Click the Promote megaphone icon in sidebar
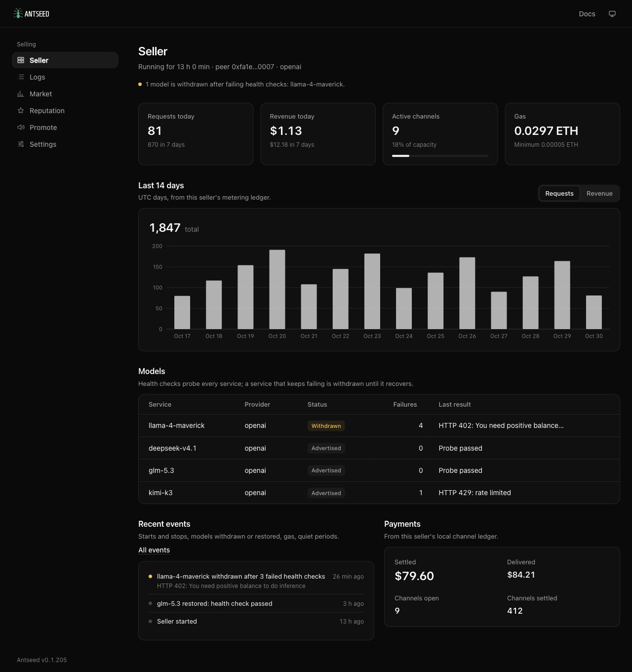Viewport: 632px width, 672px height. click(x=21, y=127)
